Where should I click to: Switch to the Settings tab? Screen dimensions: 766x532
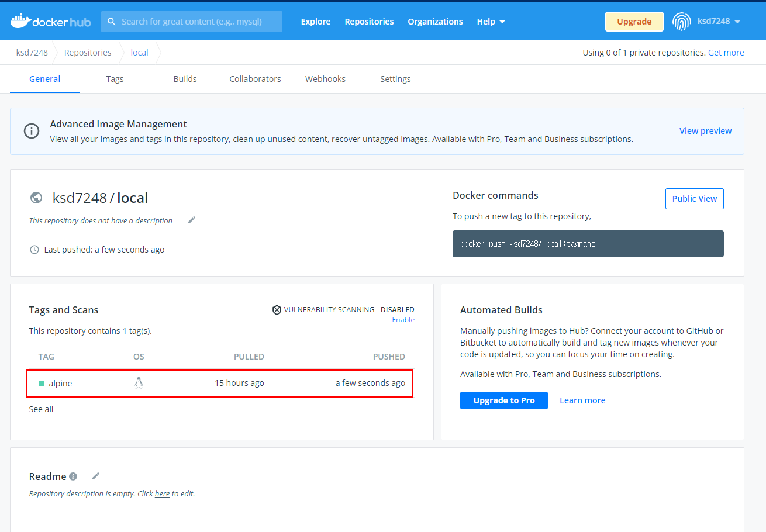[395, 79]
